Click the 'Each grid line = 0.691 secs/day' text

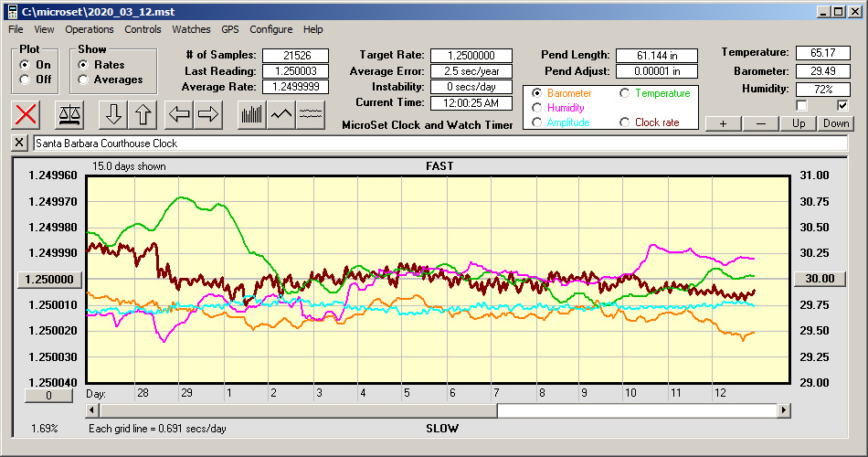157,428
